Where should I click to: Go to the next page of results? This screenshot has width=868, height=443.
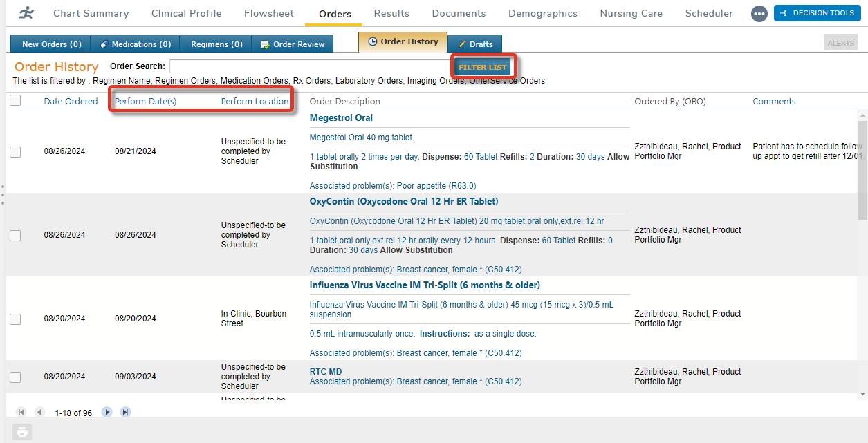[x=107, y=412]
